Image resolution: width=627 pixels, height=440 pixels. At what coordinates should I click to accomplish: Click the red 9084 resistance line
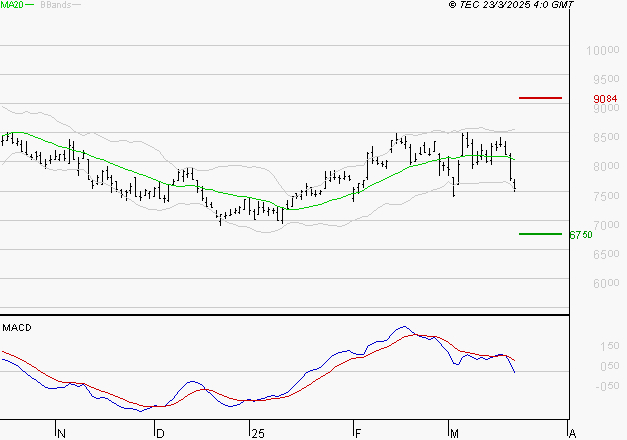(x=540, y=98)
